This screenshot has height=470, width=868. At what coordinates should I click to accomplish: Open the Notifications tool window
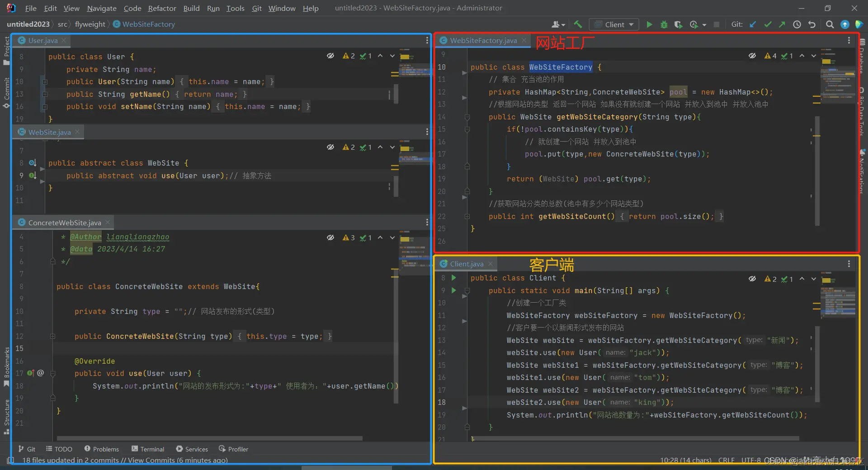862,171
